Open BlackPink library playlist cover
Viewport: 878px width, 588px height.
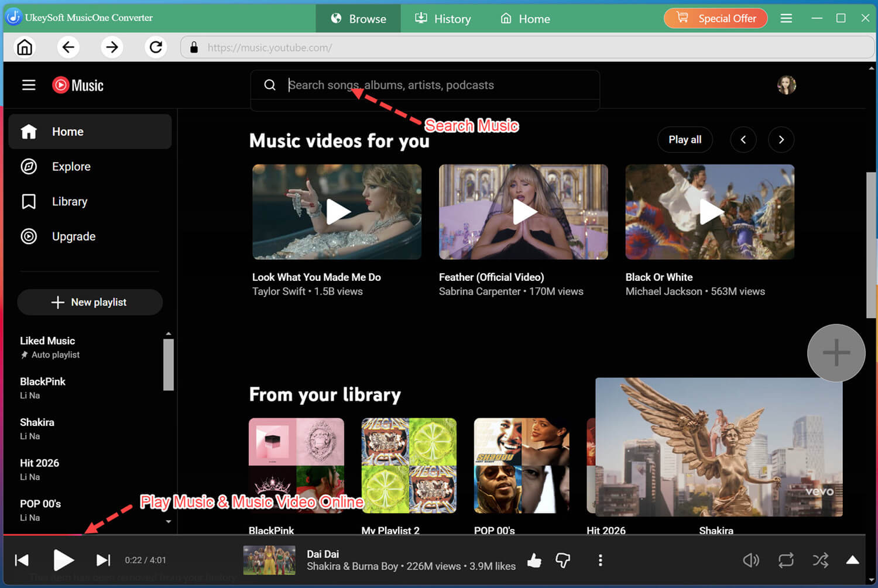pos(296,466)
